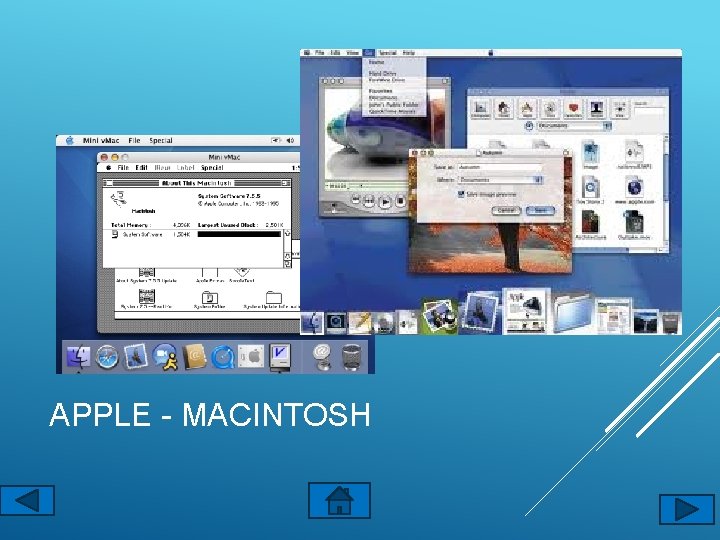Go to the previous slide with left arrow
The width and height of the screenshot is (720, 540).
point(27,500)
